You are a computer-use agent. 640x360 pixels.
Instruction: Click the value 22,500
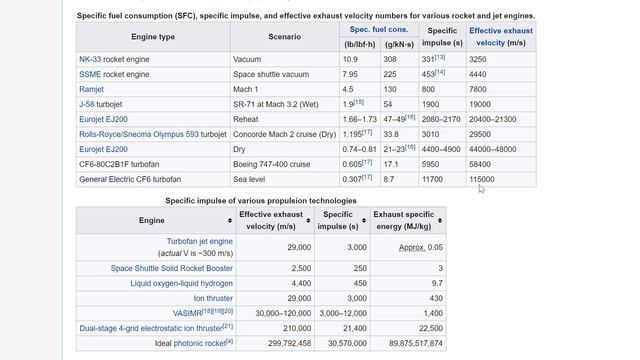[x=431, y=328]
